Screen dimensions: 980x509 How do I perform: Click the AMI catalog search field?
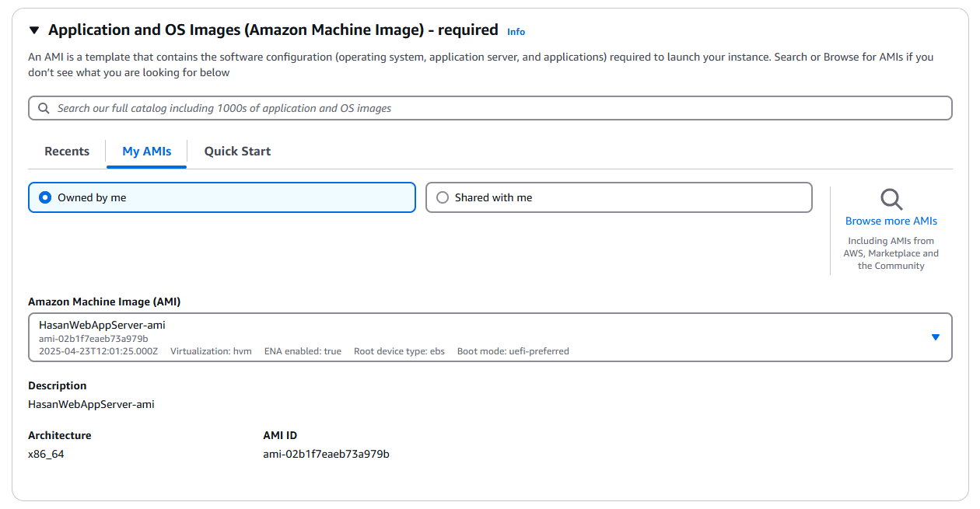490,108
